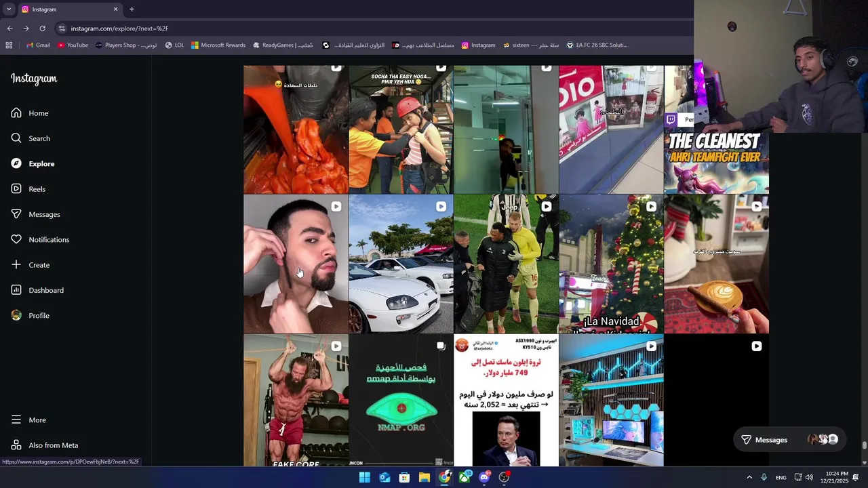Open File Explorer from the taskbar
The height and width of the screenshot is (488, 868).
coord(424,477)
